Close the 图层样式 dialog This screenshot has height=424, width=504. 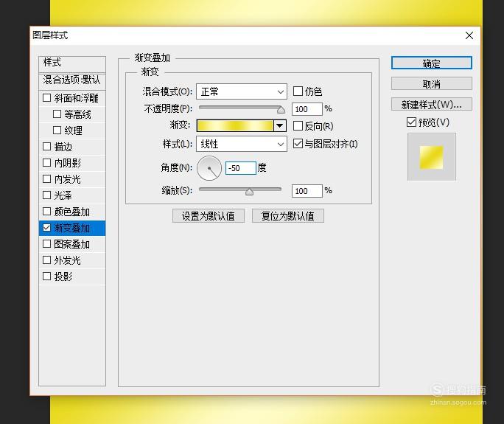(469, 35)
